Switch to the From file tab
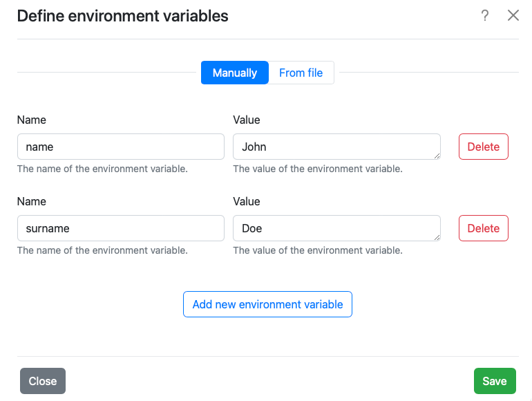 pyautogui.click(x=301, y=73)
